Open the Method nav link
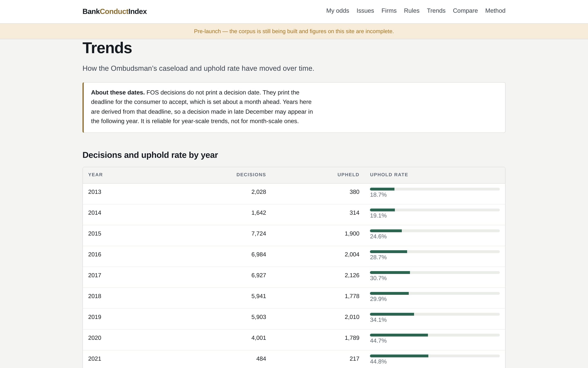The height and width of the screenshot is (368, 588). [495, 11]
